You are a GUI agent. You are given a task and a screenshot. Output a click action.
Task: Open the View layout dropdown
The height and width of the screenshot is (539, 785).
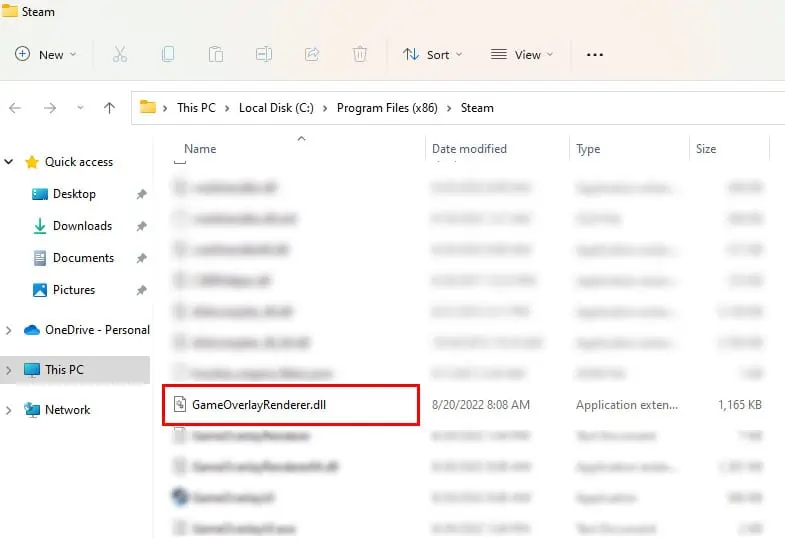(520, 54)
